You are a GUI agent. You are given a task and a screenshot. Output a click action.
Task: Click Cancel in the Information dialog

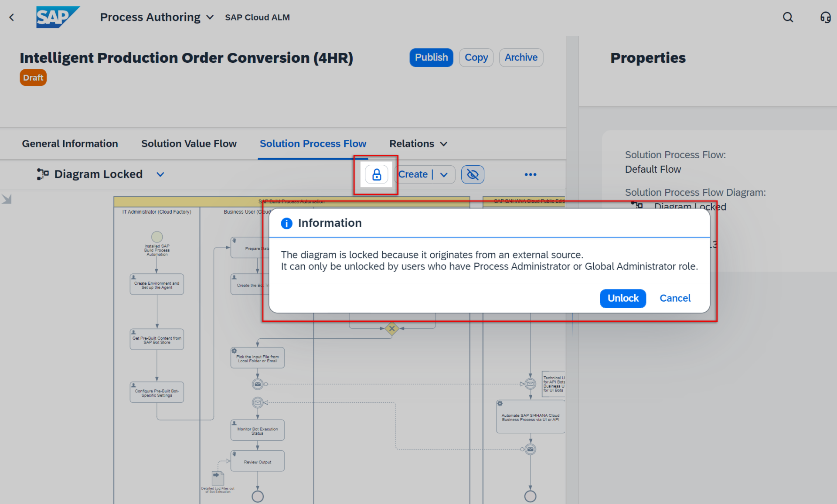(675, 298)
